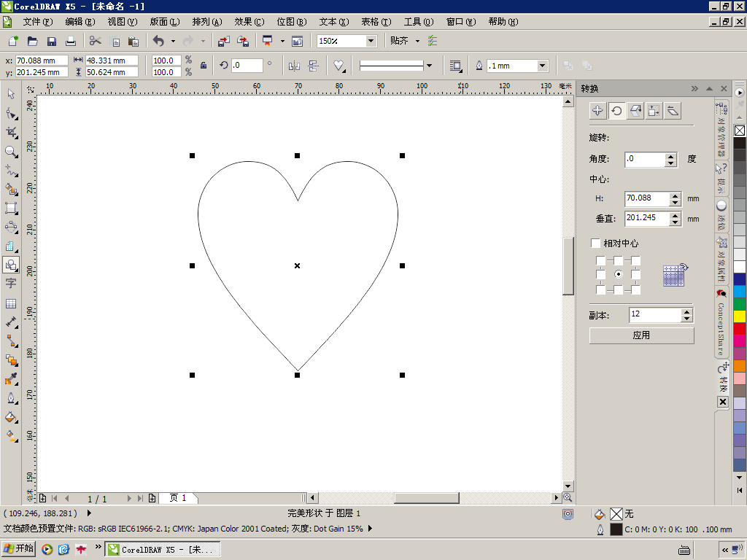Image resolution: width=747 pixels, height=560 pixels.
Task: Select the top-right anchor checkbox
Action: [635, 260]
